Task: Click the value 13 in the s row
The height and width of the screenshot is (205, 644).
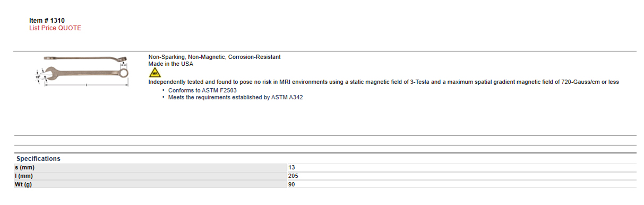Action: (x=291, y=168)
